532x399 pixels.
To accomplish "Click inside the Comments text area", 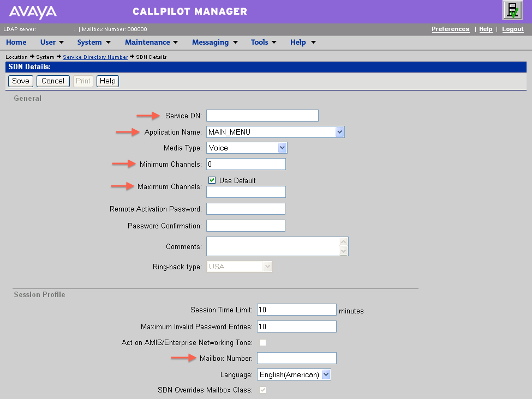I will click(x=273, y=246).
